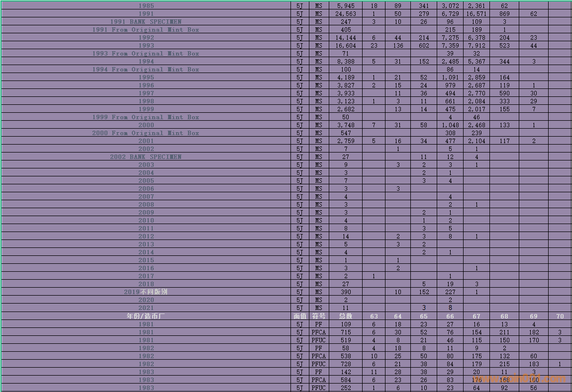This screenshot has height=392, width=572.
Task: Click the 1999 From Original Mint Box label
Action: click(x=146, y=117)
